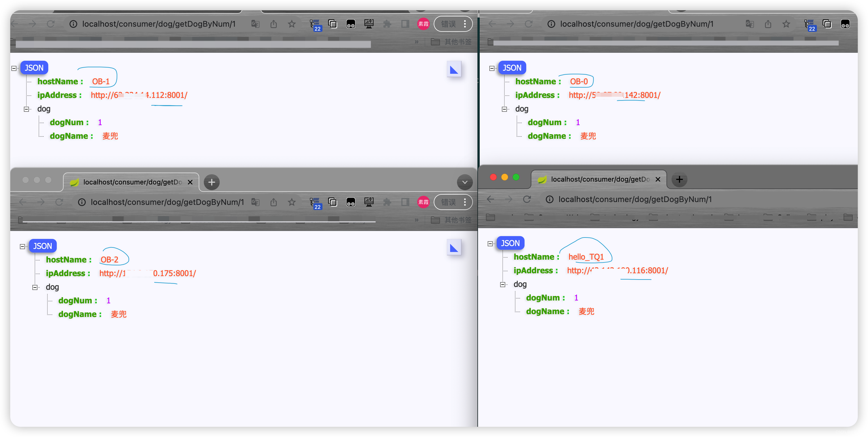
Task: Collapse JSON root in hello_TQ1 window
Action: pyautogui.click(x=490, y=244)
